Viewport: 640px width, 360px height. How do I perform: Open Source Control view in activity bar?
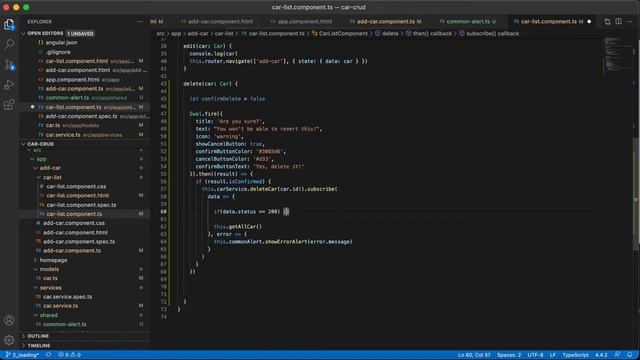coord(9,64)
